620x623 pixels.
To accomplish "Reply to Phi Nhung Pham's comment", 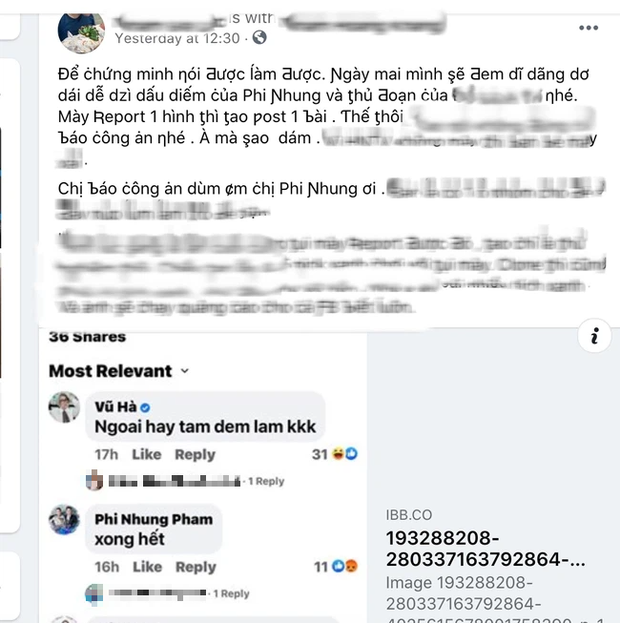I will [196, 567].
